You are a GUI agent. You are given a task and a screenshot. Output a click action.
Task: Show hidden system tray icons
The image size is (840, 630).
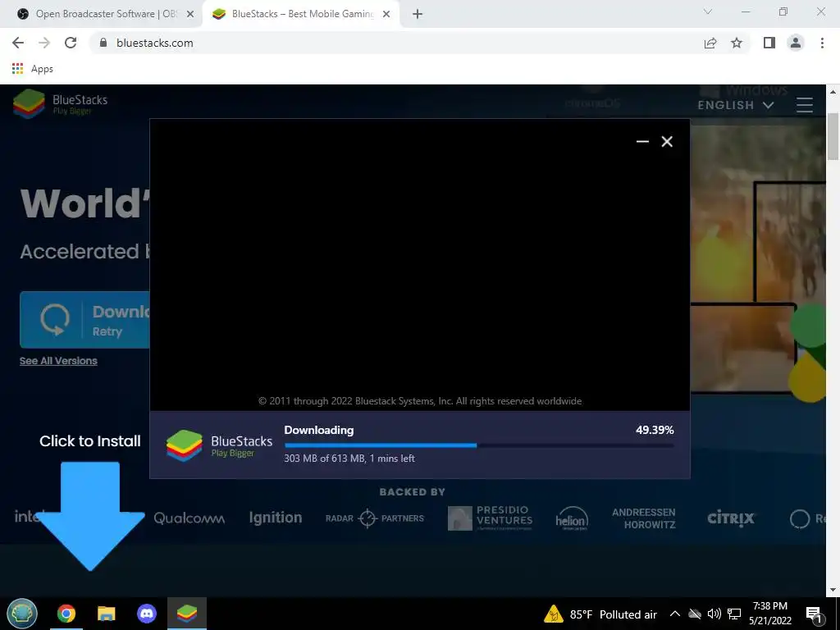tap(675, 614)
